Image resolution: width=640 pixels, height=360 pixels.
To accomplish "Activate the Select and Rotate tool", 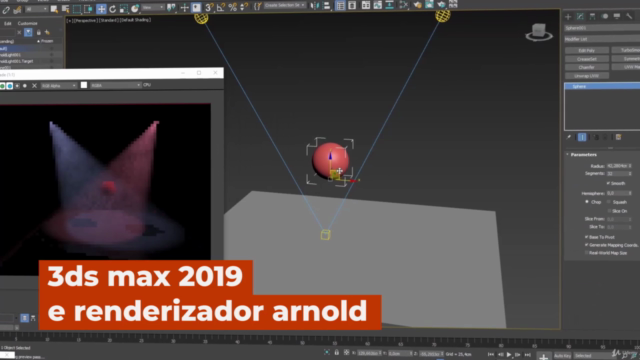I will tap(112, 9).
